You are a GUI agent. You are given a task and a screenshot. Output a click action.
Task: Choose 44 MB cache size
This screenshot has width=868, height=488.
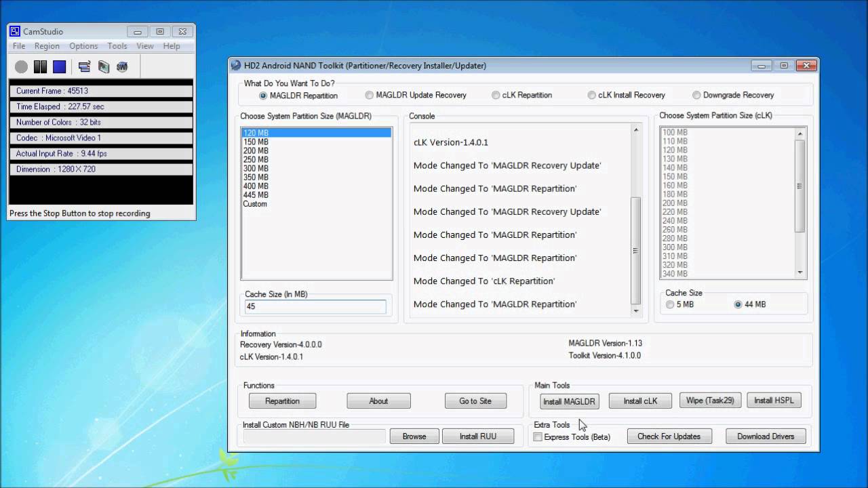[750, 304]
